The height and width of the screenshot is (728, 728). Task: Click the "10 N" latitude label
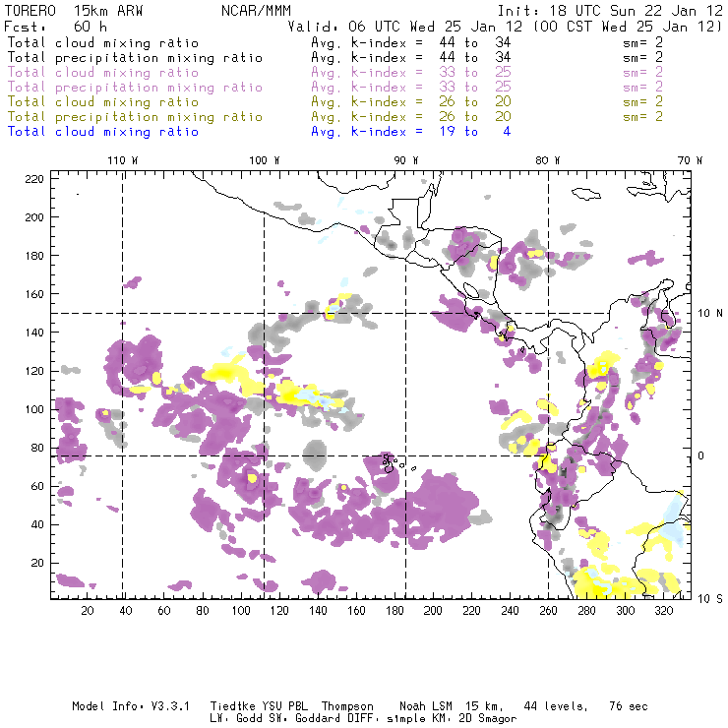710,314
